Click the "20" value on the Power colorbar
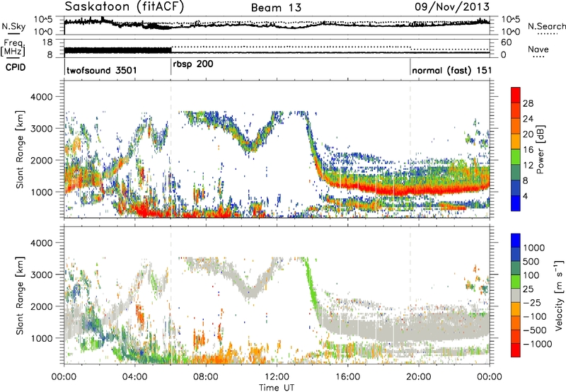566x392 pixels. [528, 134]
